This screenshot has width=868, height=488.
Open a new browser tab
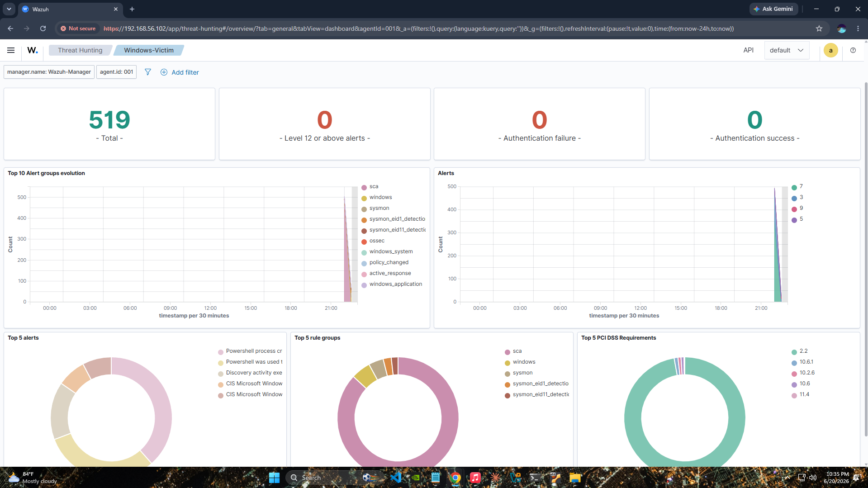coord(132,9)
